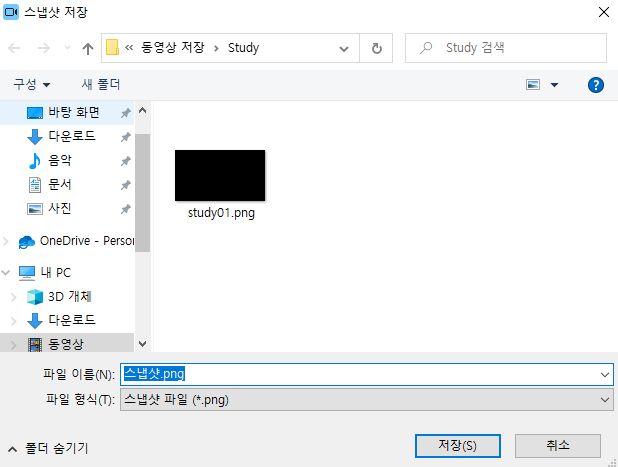The image size is (618, 467).
Task: Select 'Study' in the address path
Action: tap(244, 48)
